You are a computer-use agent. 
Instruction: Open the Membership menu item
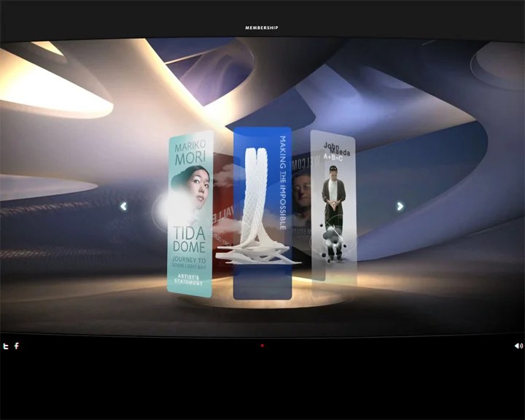[x=262, y=28]
